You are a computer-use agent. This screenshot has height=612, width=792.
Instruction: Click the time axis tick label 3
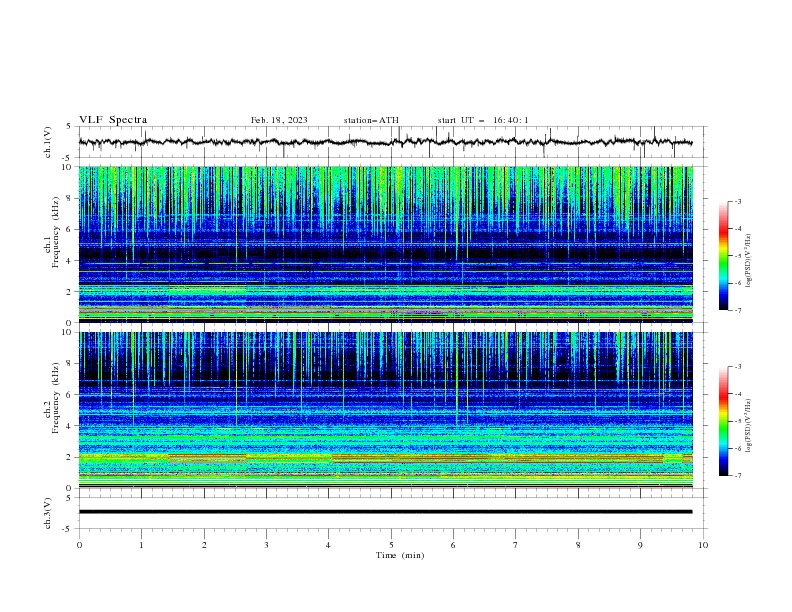click(266, 545)
